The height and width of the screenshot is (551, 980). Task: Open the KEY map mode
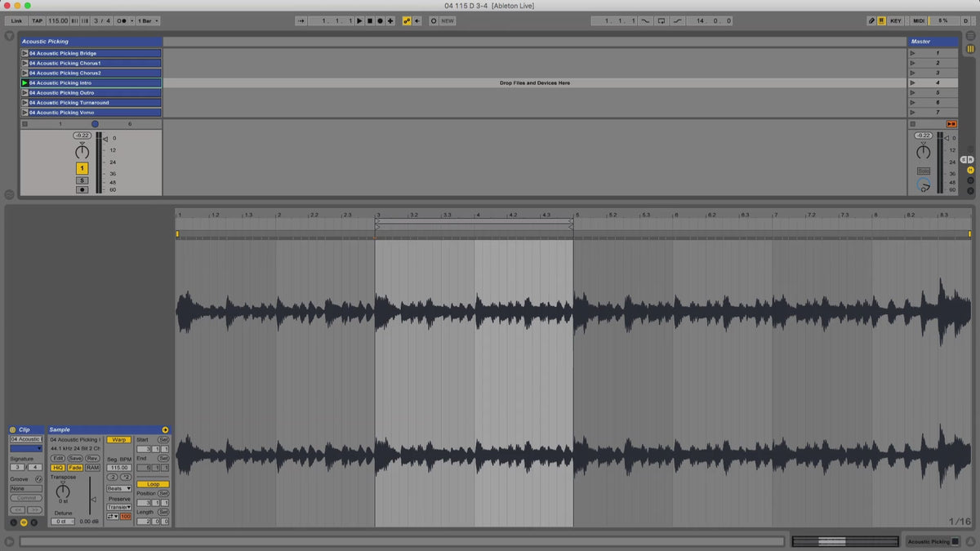click(896, 20)
